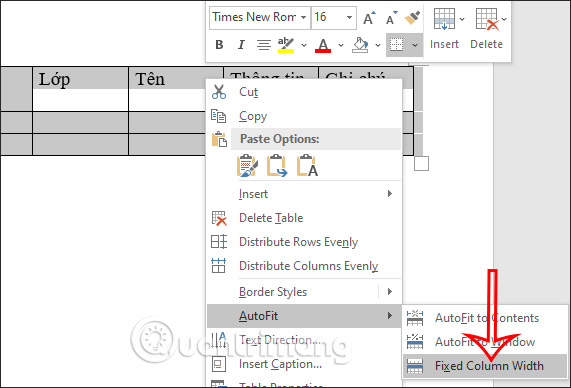The image size is (571, 388).
Task: Choose Delete Table from context menu
Action: click(304, 218)
